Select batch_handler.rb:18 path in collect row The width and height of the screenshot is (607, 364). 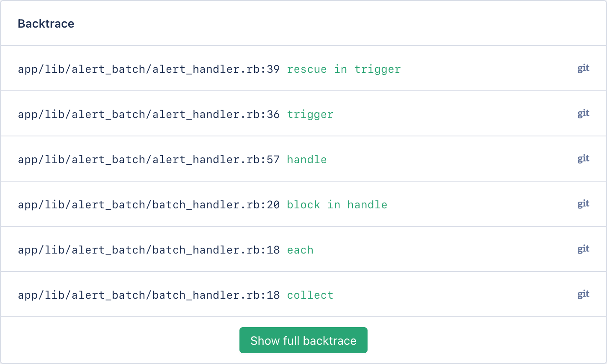[149, 295]
